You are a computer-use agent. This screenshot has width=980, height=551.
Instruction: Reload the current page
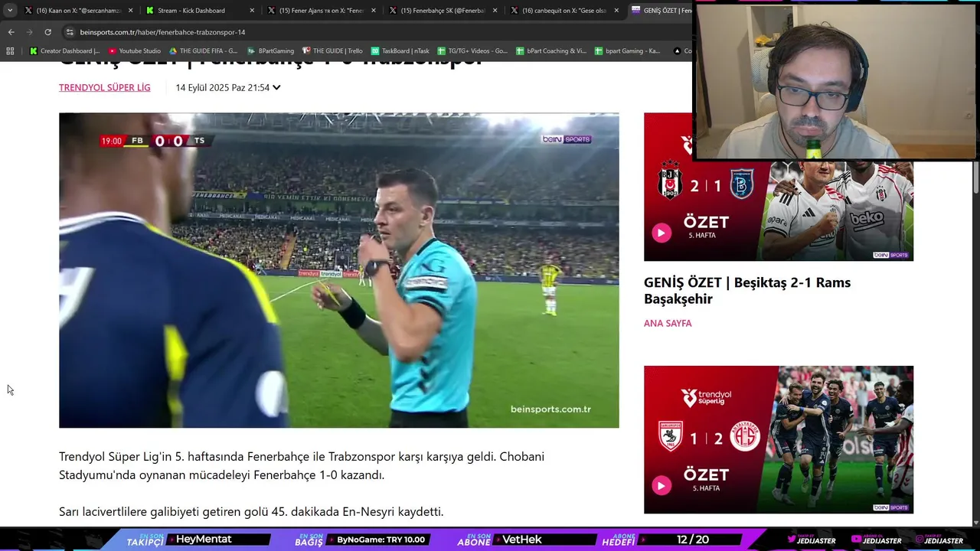pos(47,32)
